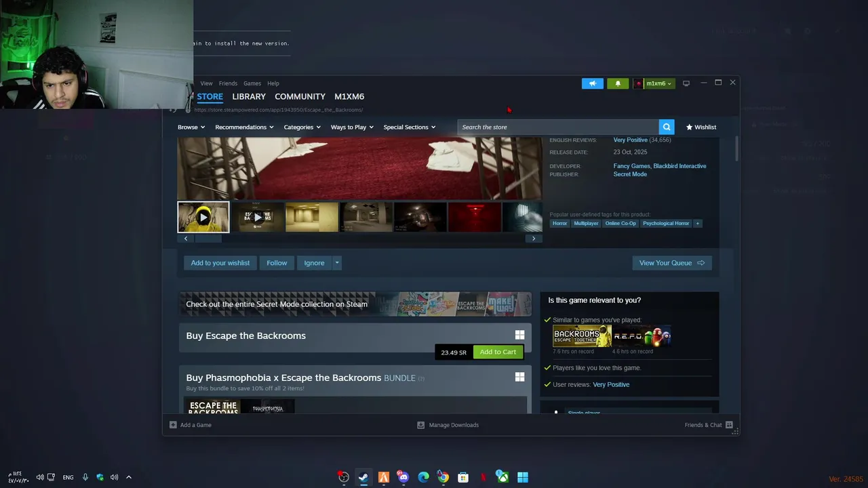Image resolution: width=868 pixels, height=488 pixels.
Task: Click the plus button after the tags
Action: pyautogui.click(x=697, y=223)
